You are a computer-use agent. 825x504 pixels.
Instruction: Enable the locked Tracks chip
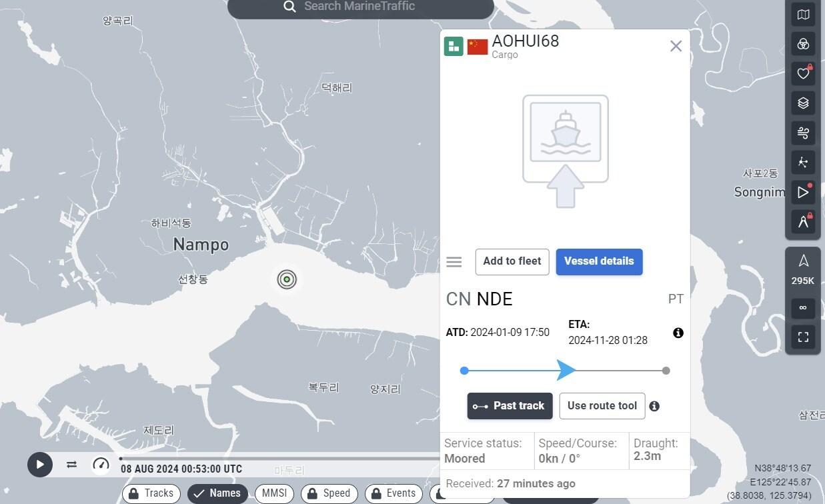[151, 493]
